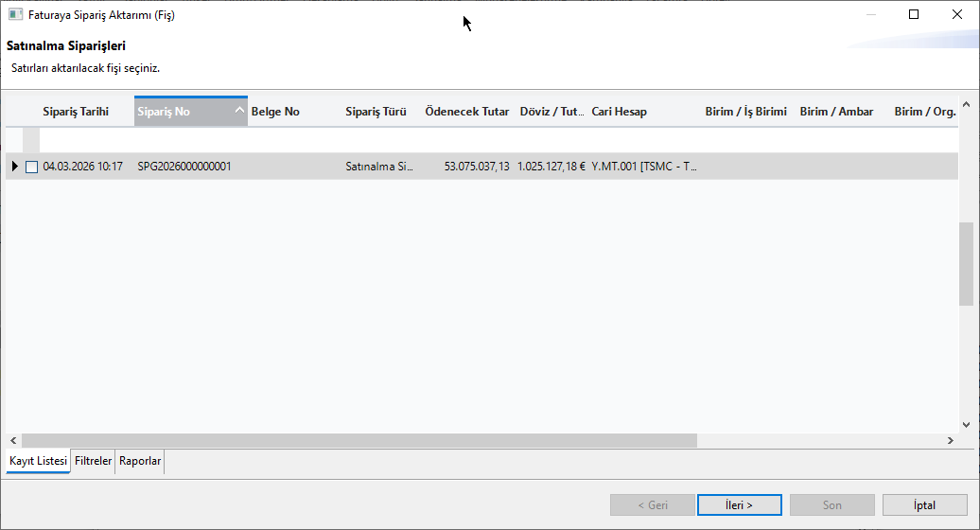Click the Cari Hesap column header
This screenshot has width=980, height=530.
click(x=620, y=112)
